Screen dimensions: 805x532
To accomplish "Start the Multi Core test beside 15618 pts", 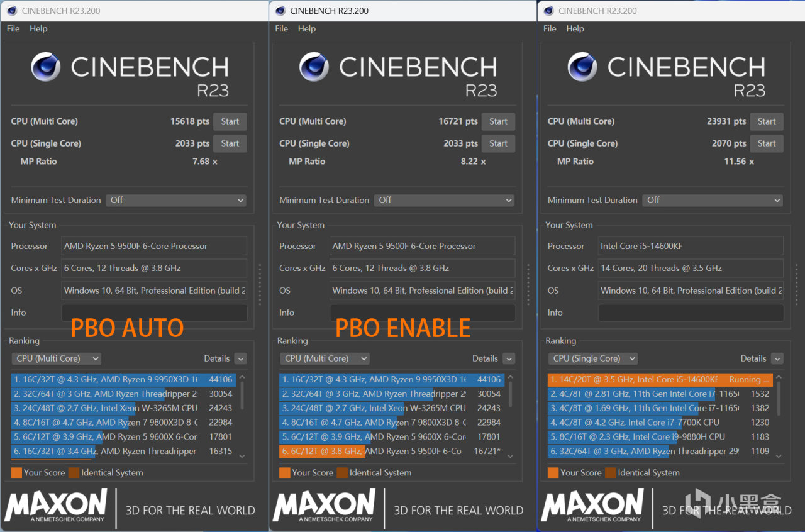I will click(x=230, y=121).
